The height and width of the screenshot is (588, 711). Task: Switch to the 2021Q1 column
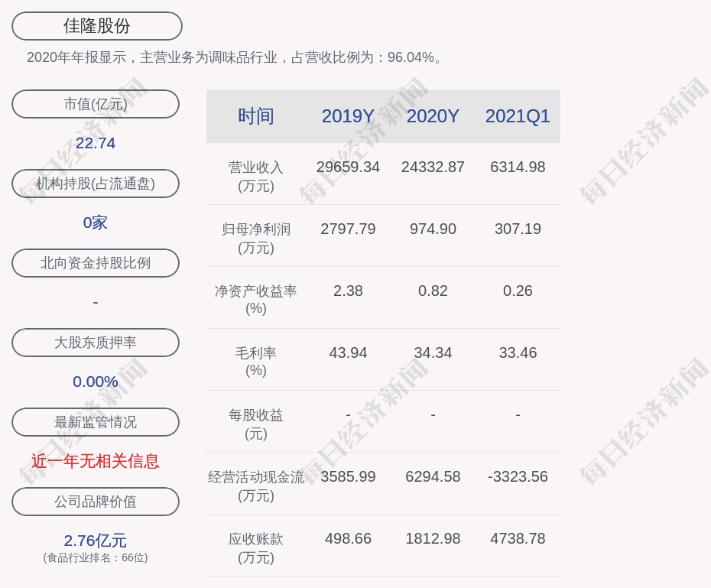coord(518,116)
